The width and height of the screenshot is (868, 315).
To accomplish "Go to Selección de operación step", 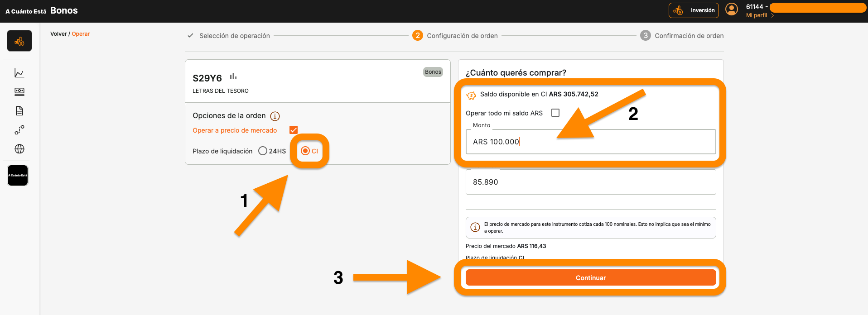I will [234, 36].
